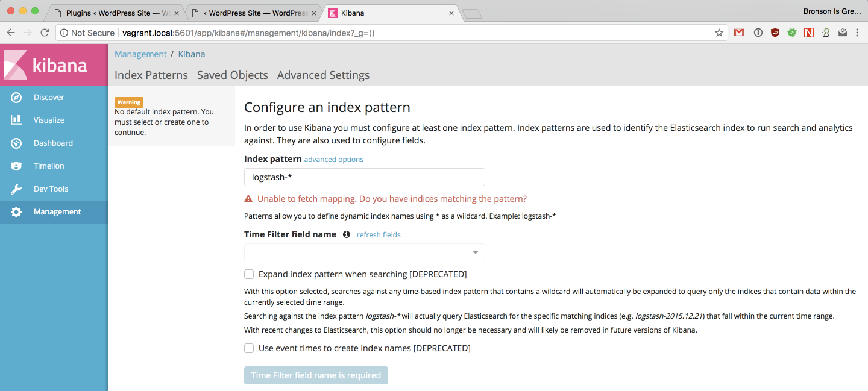Viewport: 868px width, 391px height.
Task: Switch to the Index Patterns tab
Action: [151, 75]
